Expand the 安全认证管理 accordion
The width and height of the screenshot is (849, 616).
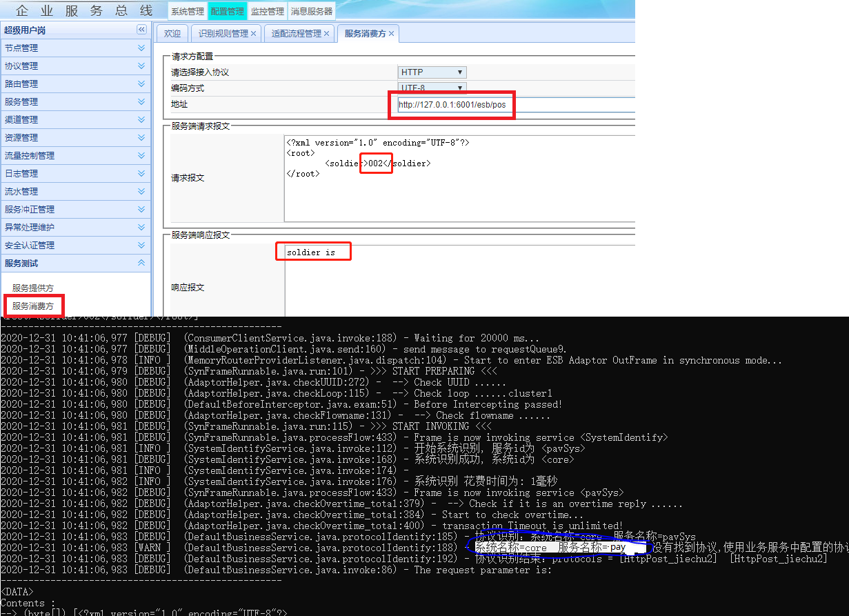click(x=141, y=246)
